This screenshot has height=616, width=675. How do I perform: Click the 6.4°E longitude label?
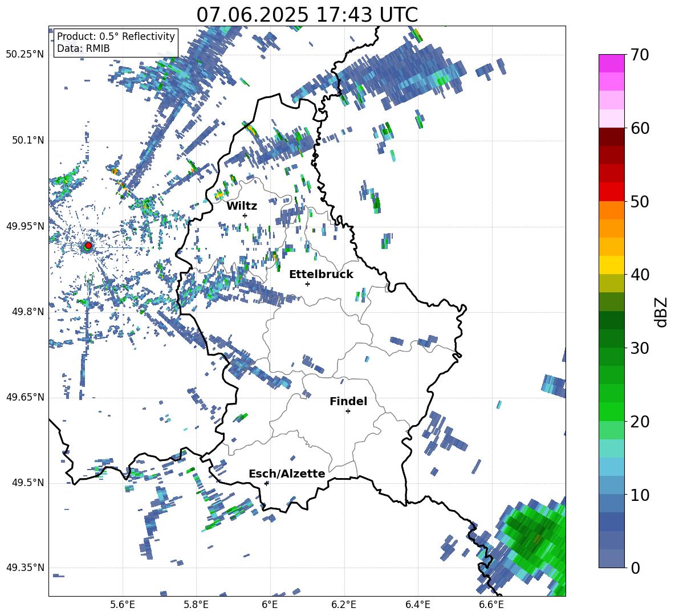[417, 605]
